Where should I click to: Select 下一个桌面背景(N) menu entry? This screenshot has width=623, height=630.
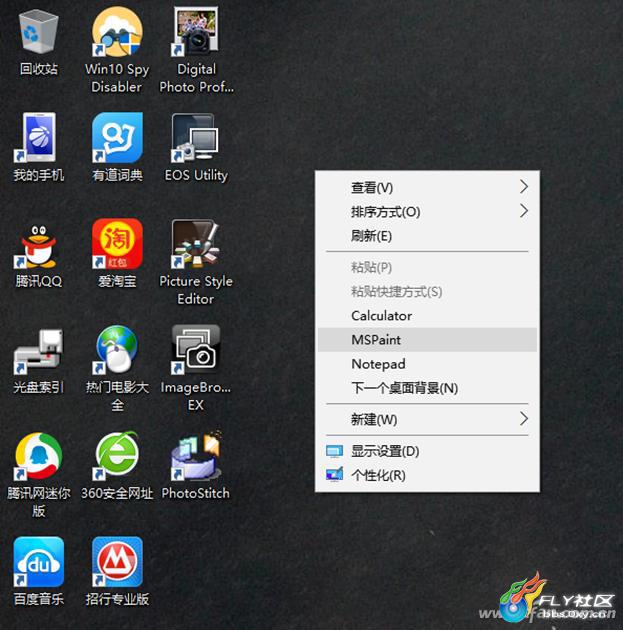(427, 388)
